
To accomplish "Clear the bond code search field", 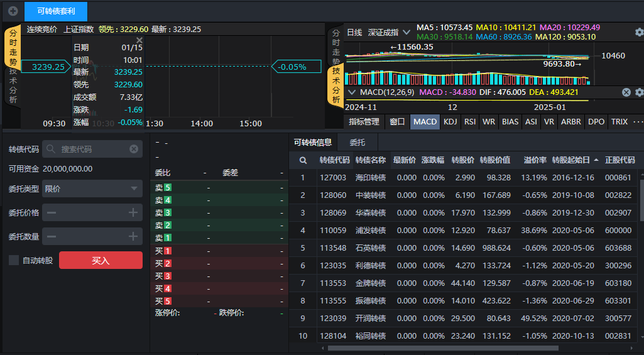I will [134, 149].
